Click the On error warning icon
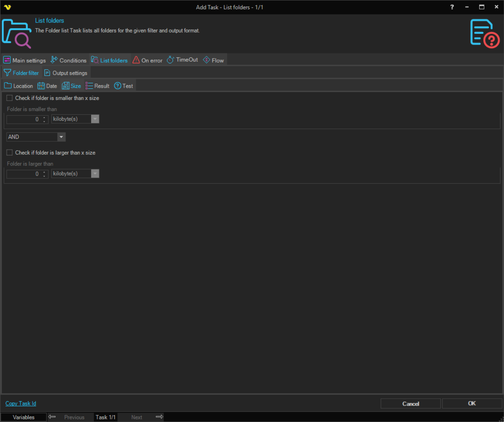504x422 pixels. pyautogui.click(x=136, y=60)
